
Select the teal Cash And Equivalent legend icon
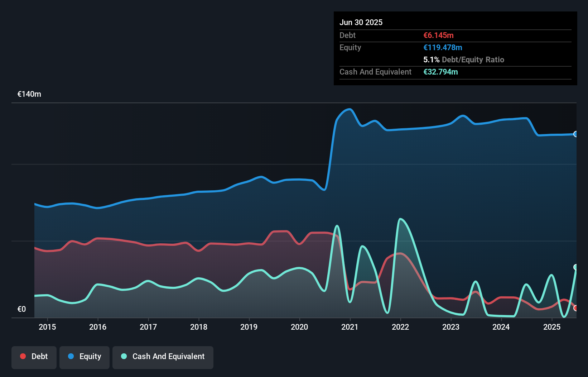[124, 357]
